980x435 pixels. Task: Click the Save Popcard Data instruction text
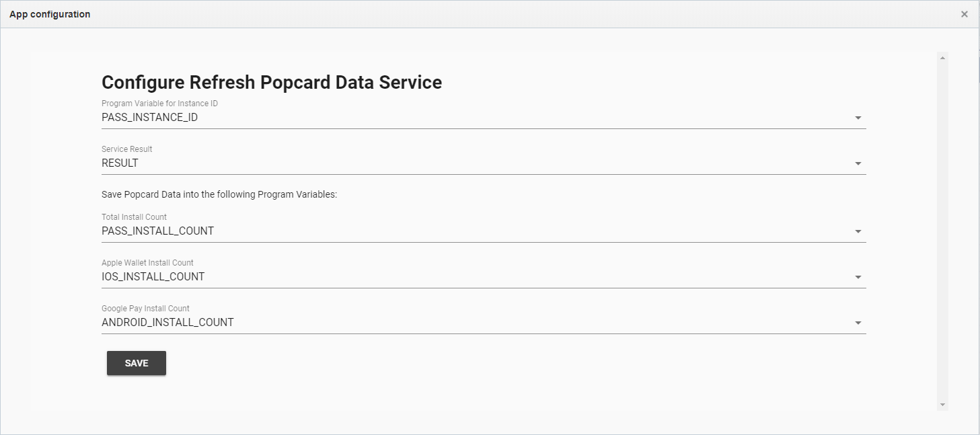(219, 195)
